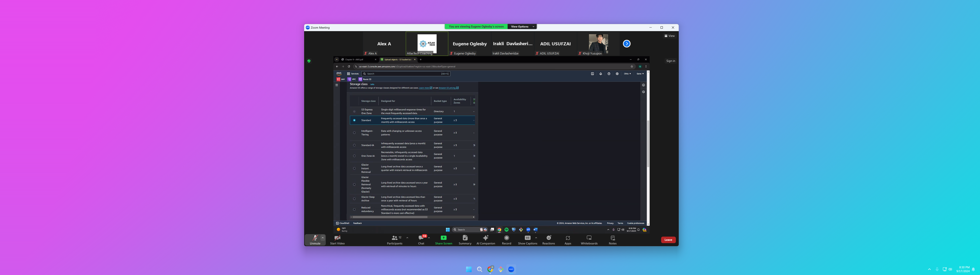Start recording with Record icon
Image resolution: width=980 pixels, height=275 pixels.
(506, 238)
